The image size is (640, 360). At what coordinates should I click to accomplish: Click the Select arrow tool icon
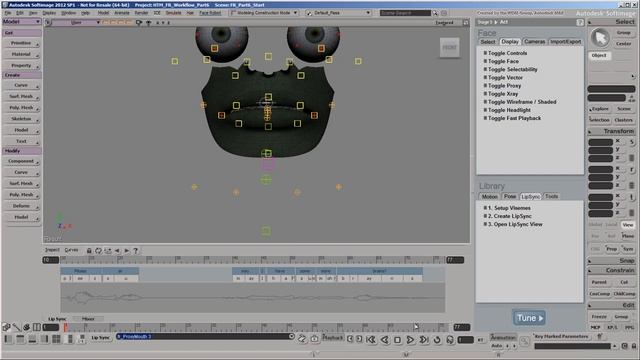point(600,38)
